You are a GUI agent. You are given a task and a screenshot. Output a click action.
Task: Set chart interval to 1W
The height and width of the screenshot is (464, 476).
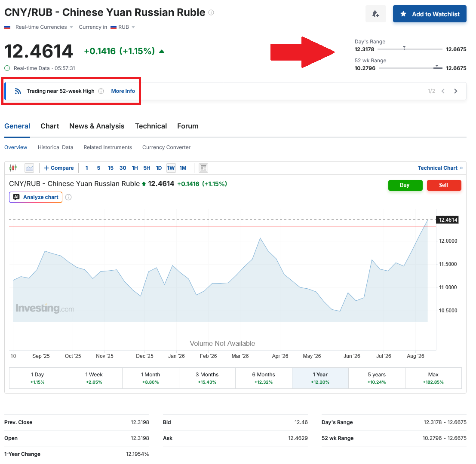click(171, 168)
